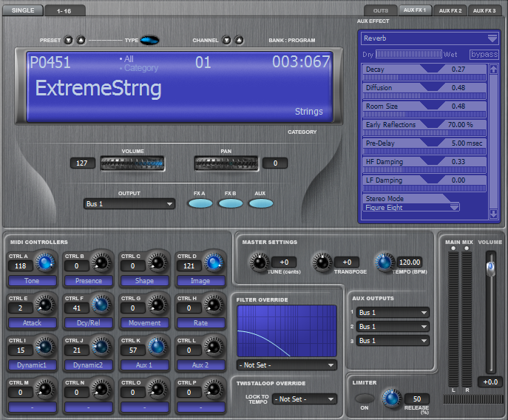This screenshot has height=420, width=508.
Task: Open the Filter Override Not Set dropdown
Action: (x=287, y=365)
